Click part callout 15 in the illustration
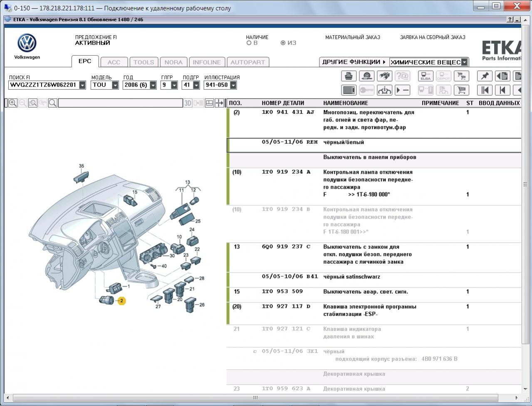The image size is (532, 406). pyautogui.click(x=135, y=192)
